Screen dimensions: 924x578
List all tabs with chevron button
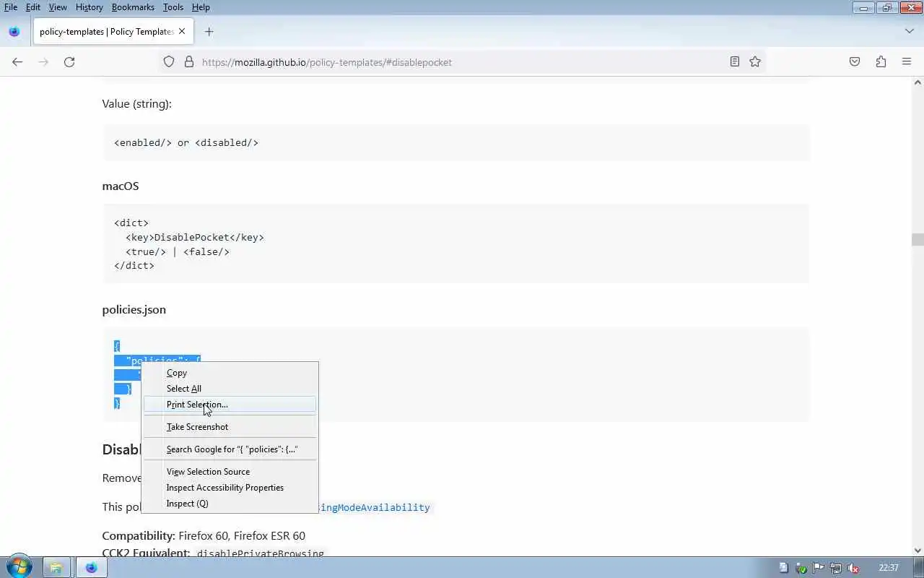click(x=910, y=32)
